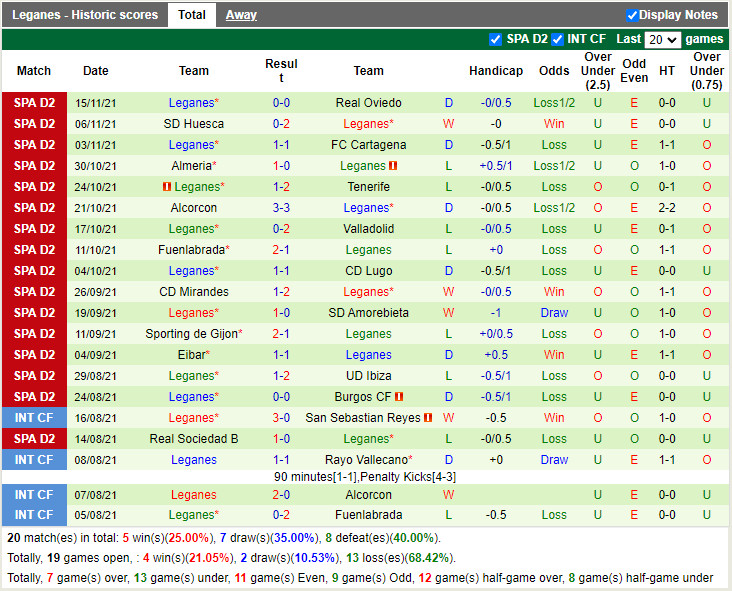Open the Fuenlabrada* team in the 11/10/21 row
The image size is (732, 591).
tap(194, 250)
